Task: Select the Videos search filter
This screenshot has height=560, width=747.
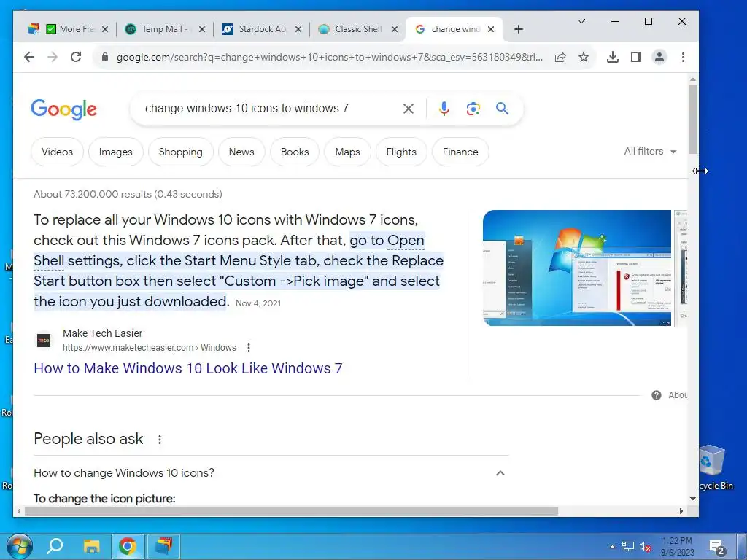Action: [x=57, y=152]
